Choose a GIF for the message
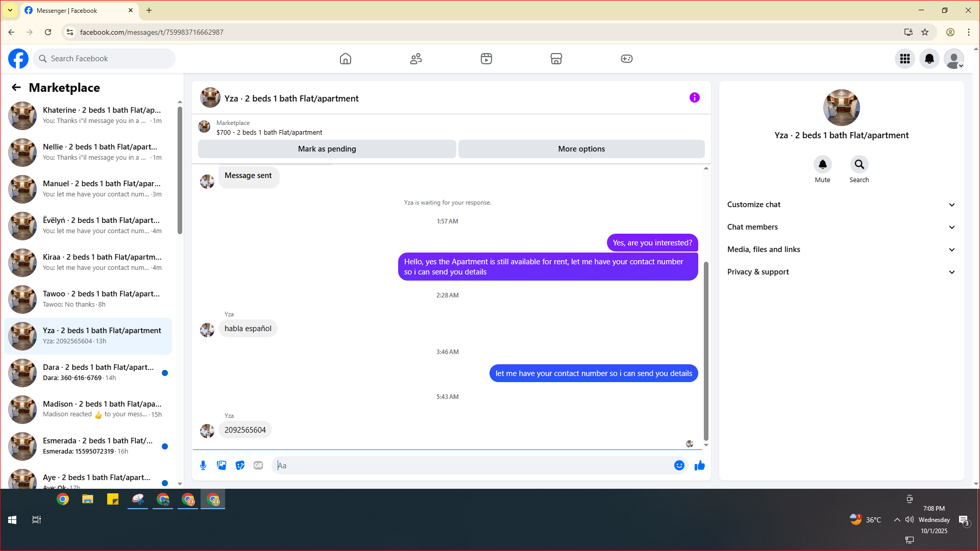Image resolution: width=980 pixels, height=551 pixels. (258, 465)
